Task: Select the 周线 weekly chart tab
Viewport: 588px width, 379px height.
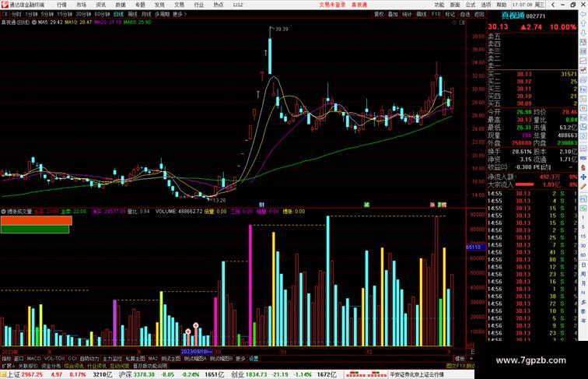Action: pyautogui.click(x=132, y=14)
